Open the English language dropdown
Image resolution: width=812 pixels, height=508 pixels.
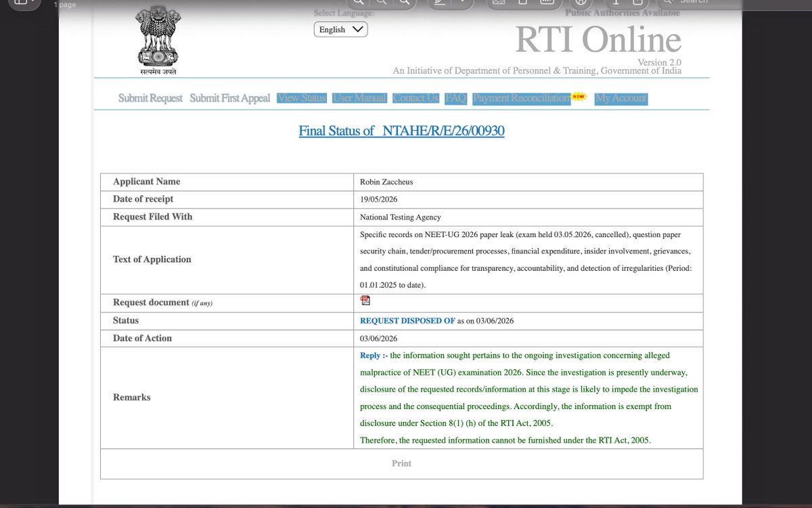coord(341,29)
